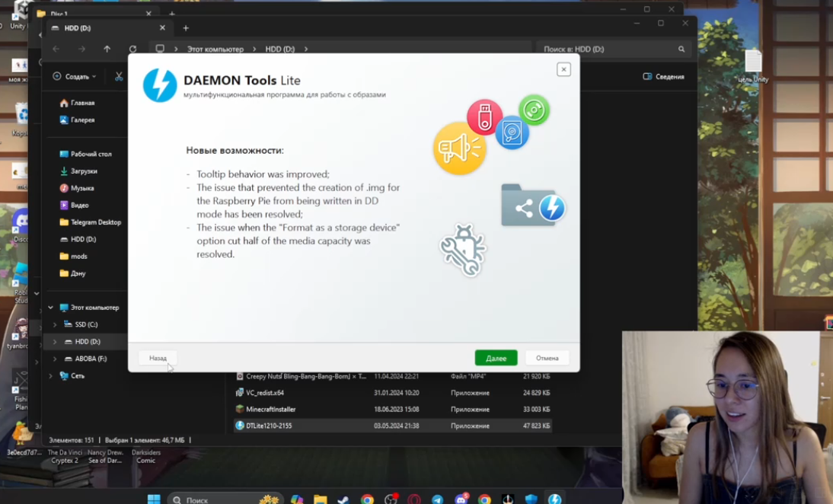Click the yellow megaphone icon
The image size is (833, 504).
460,148
